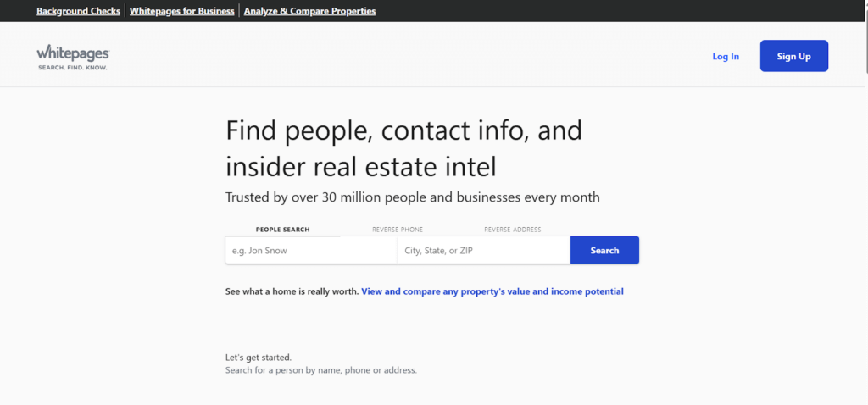
Task: Open the Background Checks link
Action: point(78,11)
